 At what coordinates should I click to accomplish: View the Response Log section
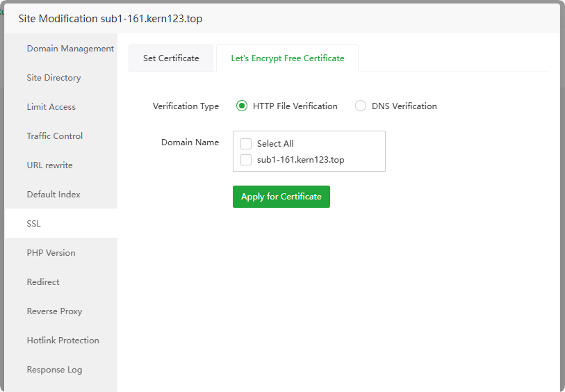coord(54,370)
